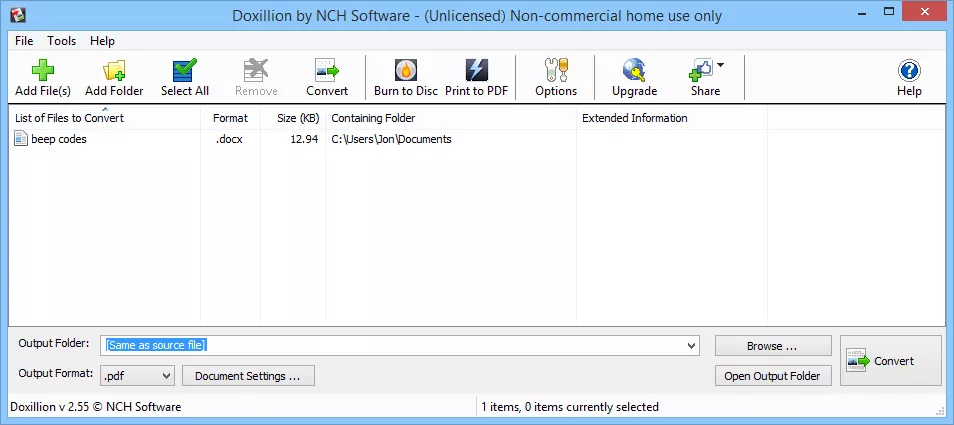Screen dimensions: 954x425
Task: Click the 12.94 size value
Action: pos(304,139)
